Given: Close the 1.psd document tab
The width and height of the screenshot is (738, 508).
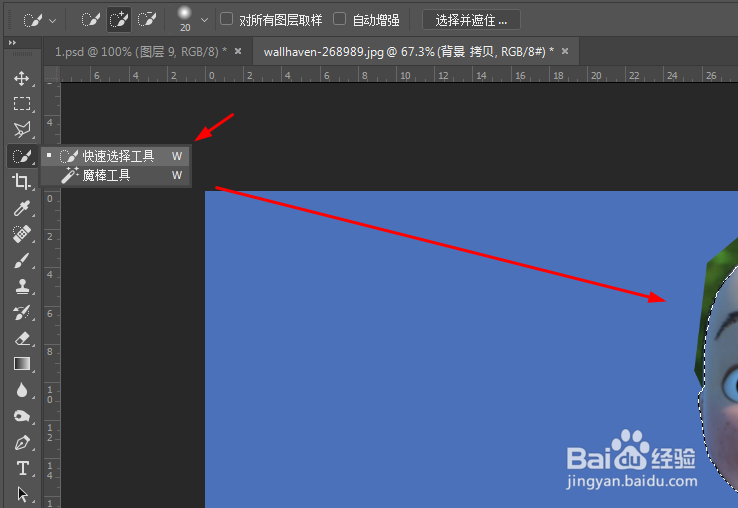Looking at the screenshot, I should [x=238, y=51].
